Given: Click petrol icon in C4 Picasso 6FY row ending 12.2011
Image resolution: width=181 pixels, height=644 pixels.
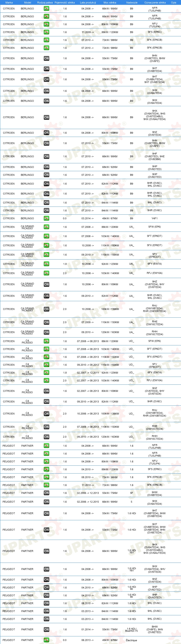Looking at the screenshot, I should coord(46,372).
